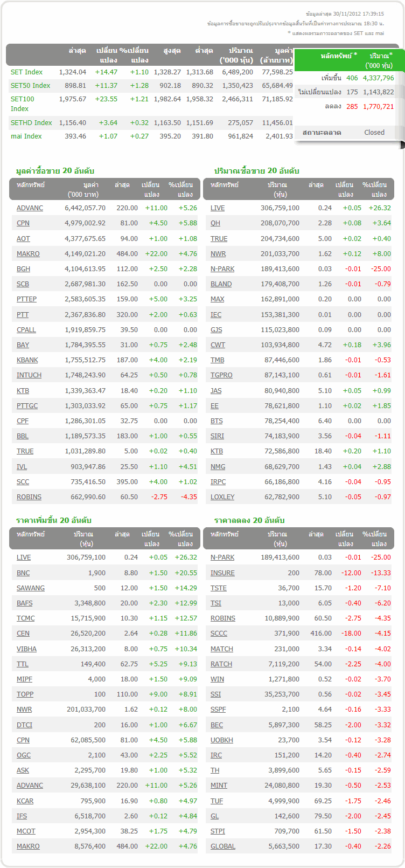Open the CPALL stock link
Viewport: 405px width, 868px height.
click(26, 330)
